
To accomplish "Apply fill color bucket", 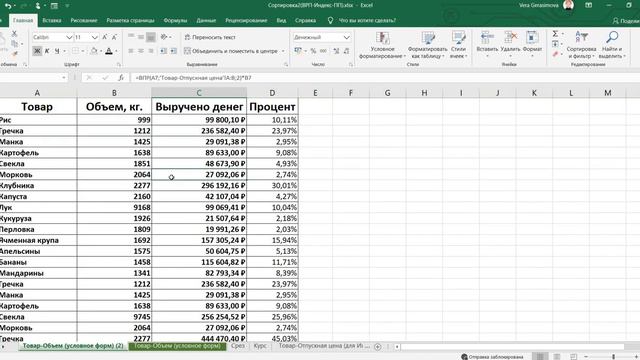I will (94, 51).
